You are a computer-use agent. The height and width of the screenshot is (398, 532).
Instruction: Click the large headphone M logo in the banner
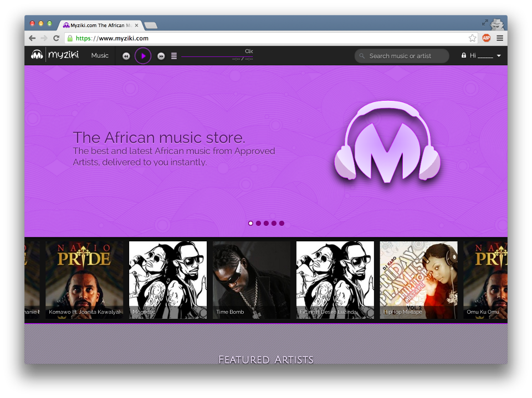[x=387, y=142]
